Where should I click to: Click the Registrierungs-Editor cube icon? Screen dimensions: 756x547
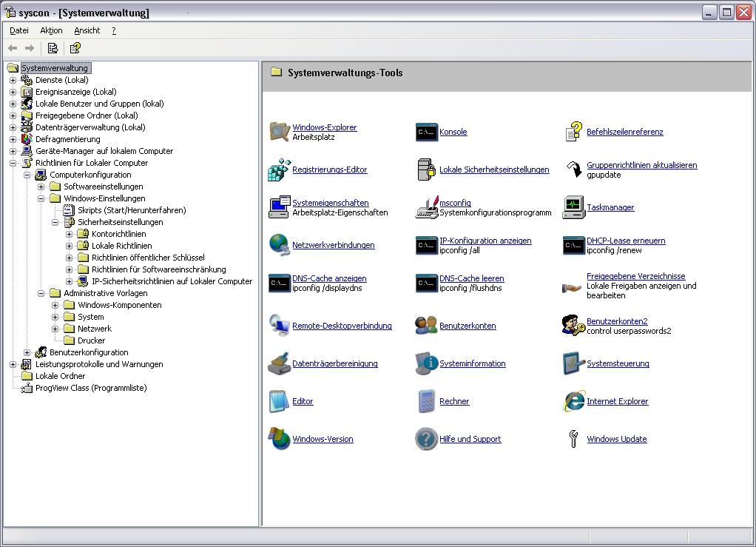(279, 170)
